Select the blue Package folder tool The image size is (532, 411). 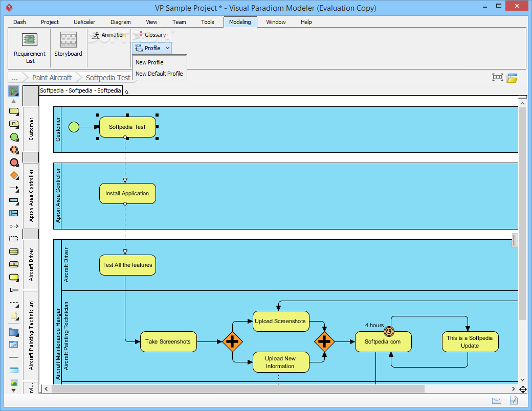coord(14,332)
